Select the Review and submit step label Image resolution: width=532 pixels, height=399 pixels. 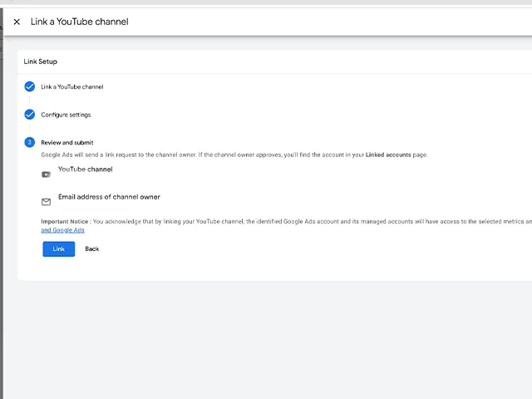[x=67, y=142]
